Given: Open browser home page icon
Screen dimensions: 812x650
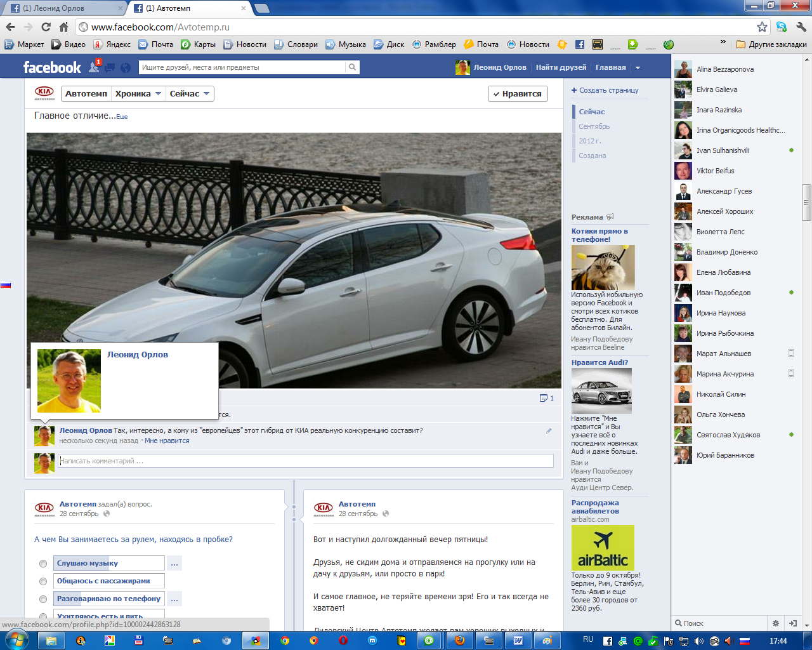Looking at the screenshot, I should 63,27.
